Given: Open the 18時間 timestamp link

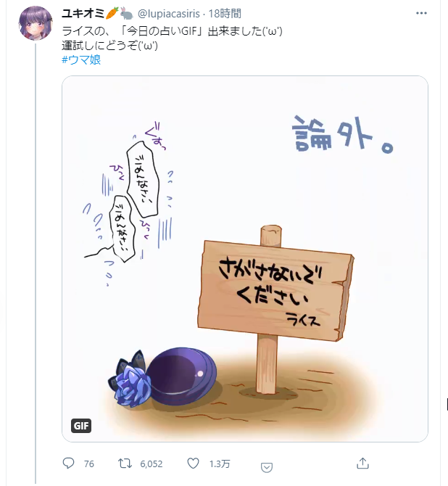Looking at the screenshot, I should click(225, 14).
